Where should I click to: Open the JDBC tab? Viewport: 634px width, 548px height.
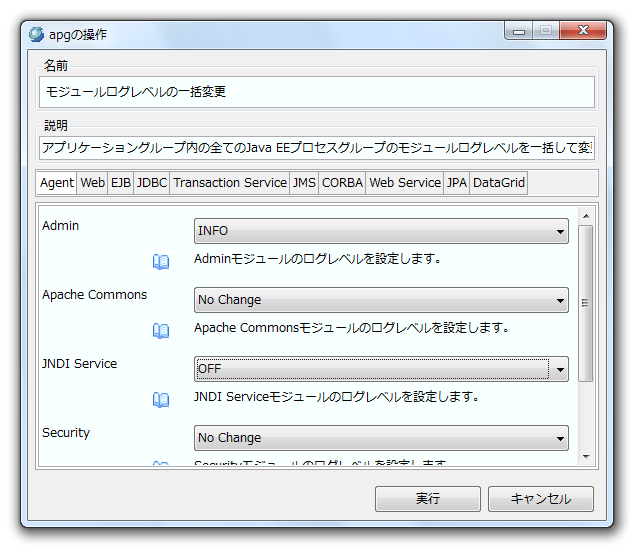[x=151, y=183]
